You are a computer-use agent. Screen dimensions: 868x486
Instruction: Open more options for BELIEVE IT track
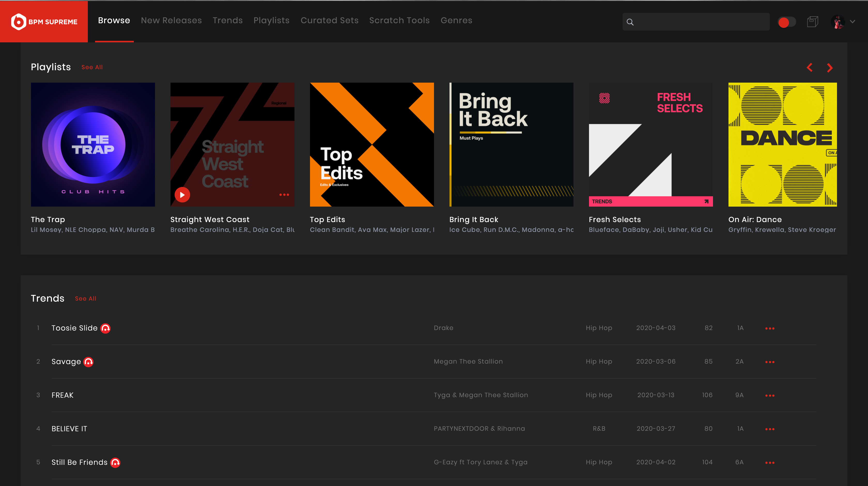coord(770,429)
